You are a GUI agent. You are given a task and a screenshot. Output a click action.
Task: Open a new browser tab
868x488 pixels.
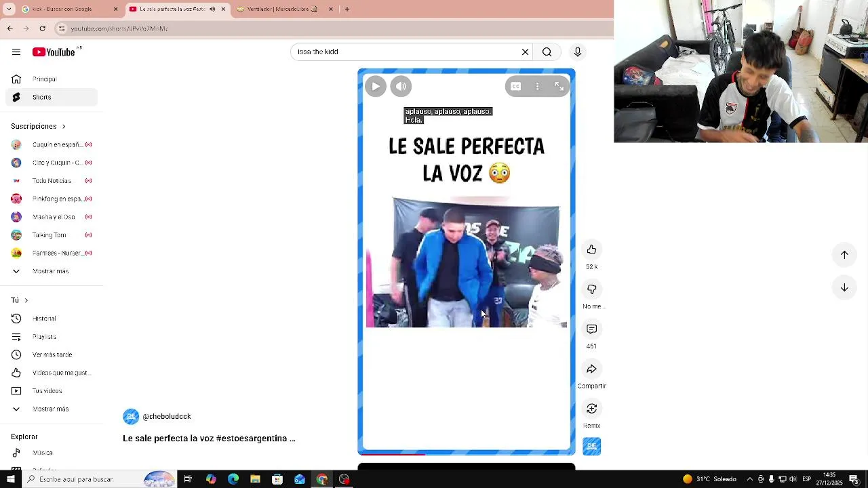coord(347,9)
